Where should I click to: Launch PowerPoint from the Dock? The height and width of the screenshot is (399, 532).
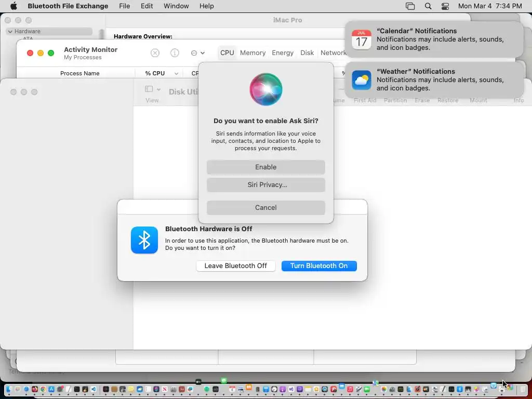(x=334, y=389)
